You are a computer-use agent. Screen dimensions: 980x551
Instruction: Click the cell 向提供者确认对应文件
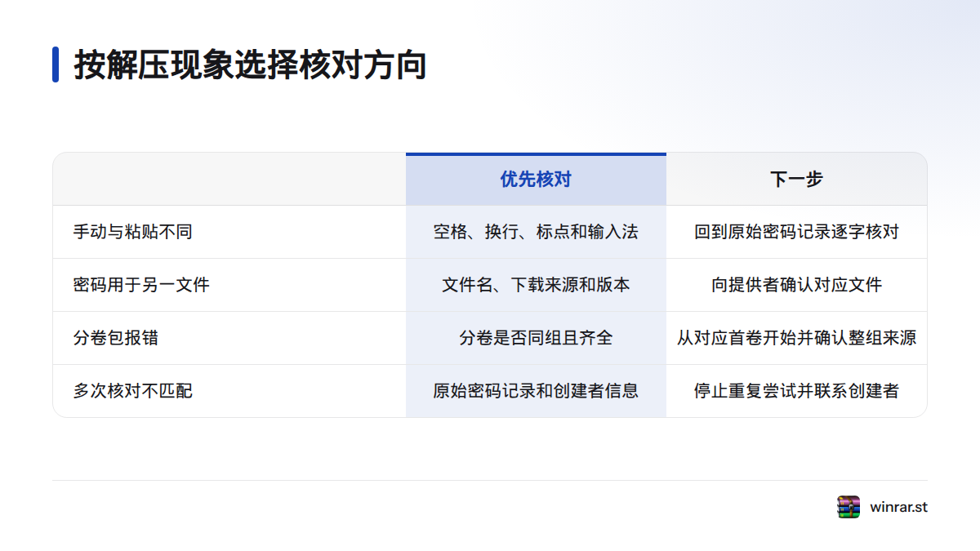pyautogui.click(x=797, y=285)
